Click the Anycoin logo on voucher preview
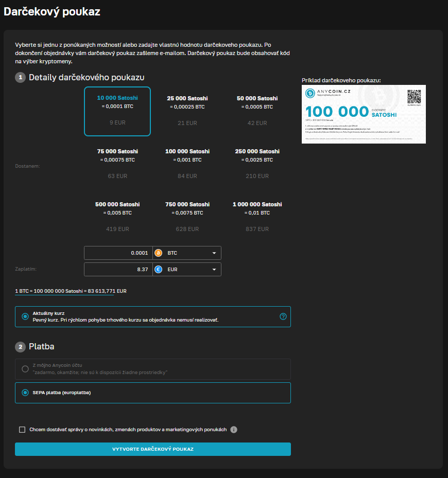448x478 pixels. pyautogui.click(x=310, y=93)
